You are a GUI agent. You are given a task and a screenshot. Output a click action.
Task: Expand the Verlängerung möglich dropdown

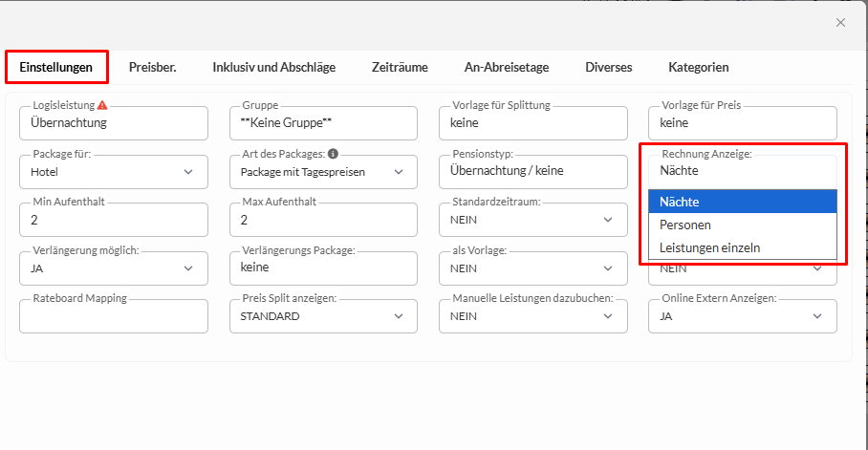[x=113, y=268]
